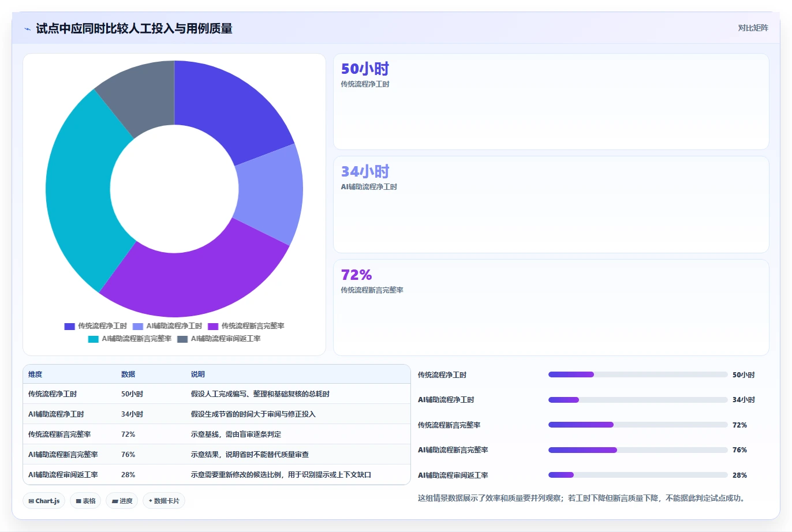Click the footnote starting 这组情景数据展示了
Image resolution: width=792 pixels, height=532 pixels.
pos(582,498)
